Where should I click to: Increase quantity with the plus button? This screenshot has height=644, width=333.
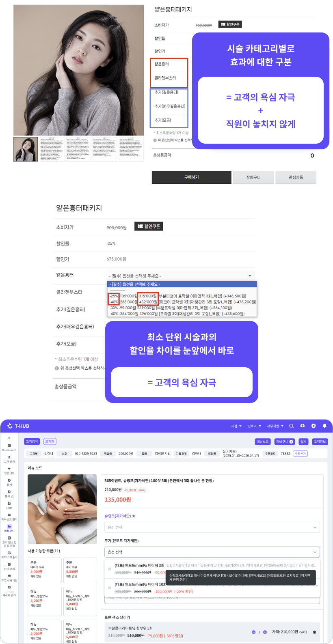click(265, 632)
